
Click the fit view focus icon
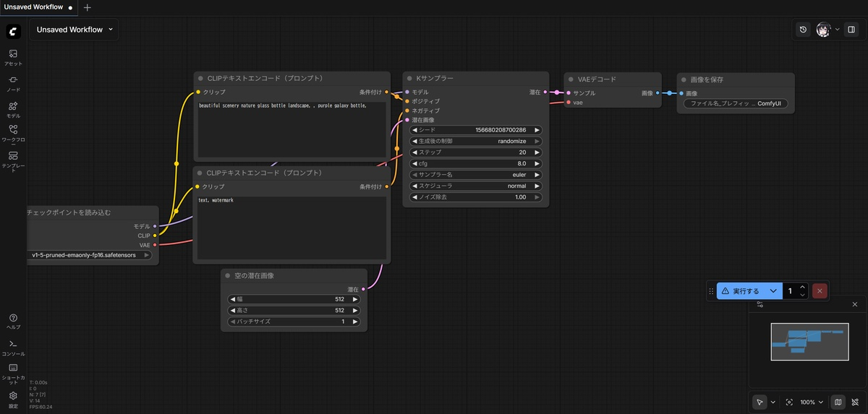(789, 402)
